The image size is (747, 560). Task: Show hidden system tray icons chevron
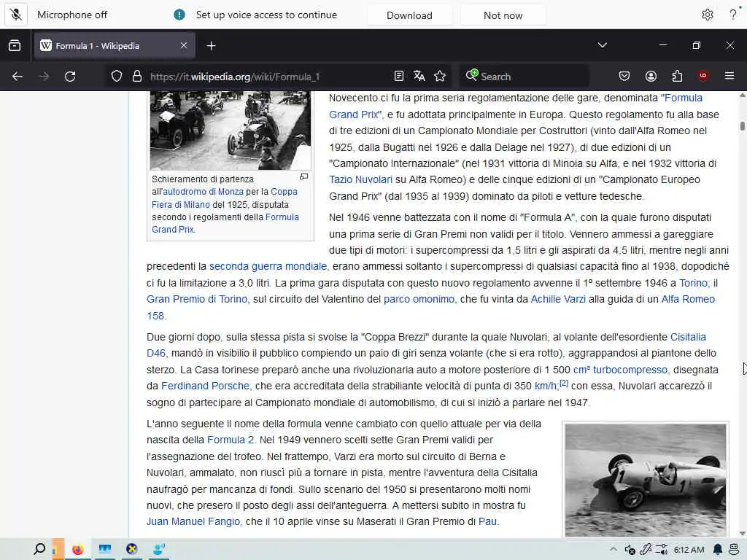pyautogui.click(x=613, y=549)
